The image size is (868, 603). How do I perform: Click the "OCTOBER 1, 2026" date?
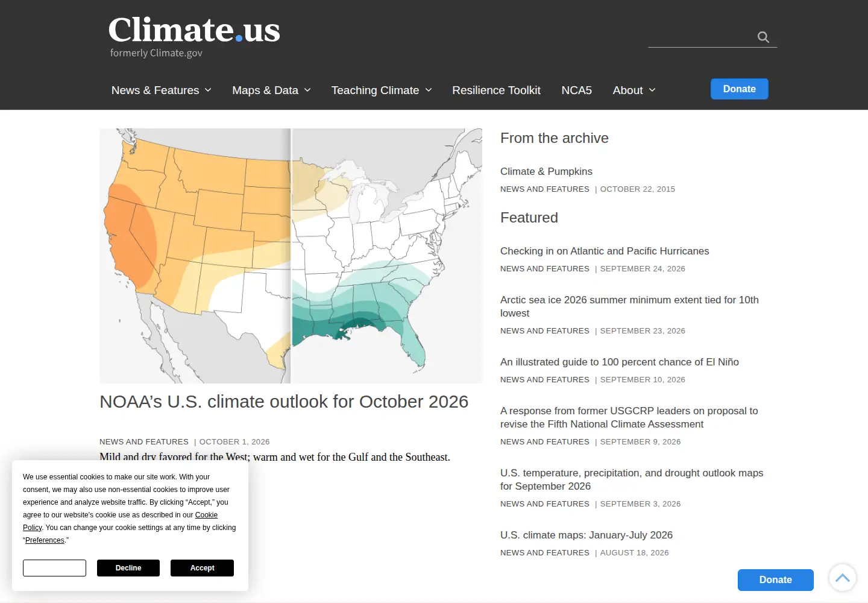click(x=234, y=442)
